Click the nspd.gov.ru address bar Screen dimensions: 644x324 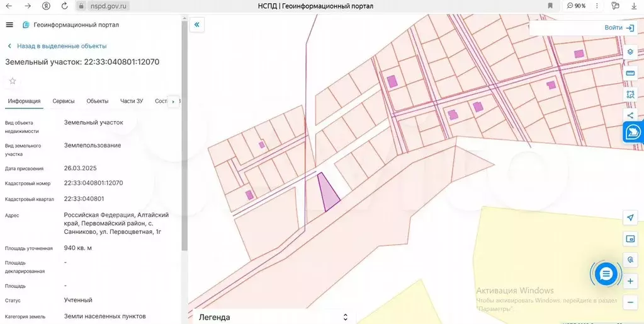pyautogui.click(x=110, y=6)
